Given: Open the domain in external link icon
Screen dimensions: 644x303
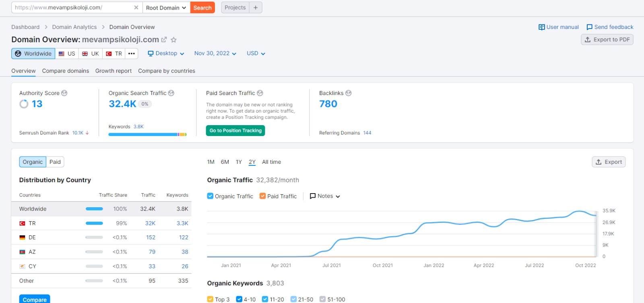Looking at the screenshot, I should point(164,40).
